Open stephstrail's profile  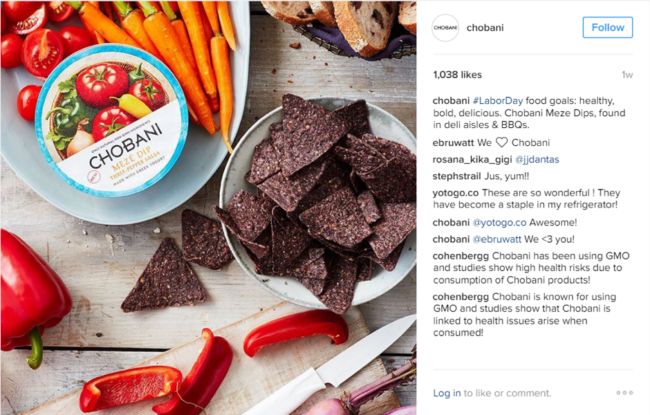click(456, 176)
